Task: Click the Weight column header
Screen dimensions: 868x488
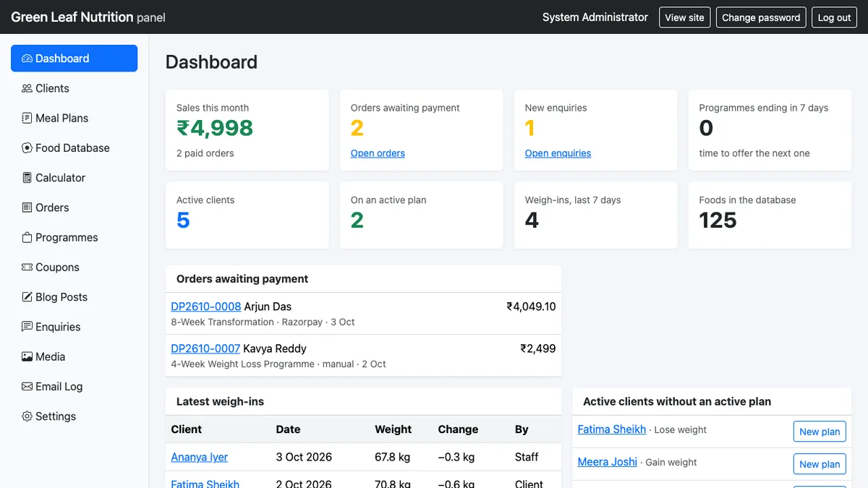Action: (393, 429)
